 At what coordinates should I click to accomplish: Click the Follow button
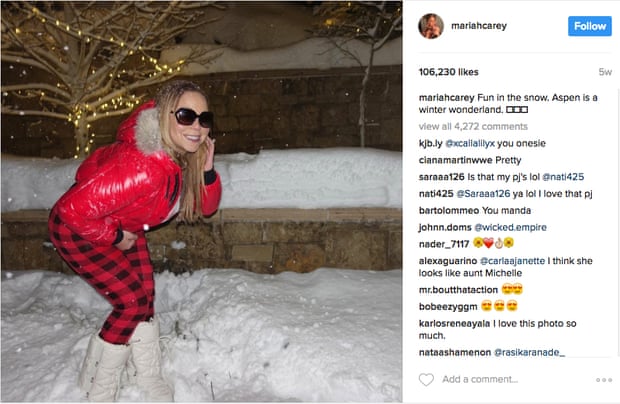590,26
